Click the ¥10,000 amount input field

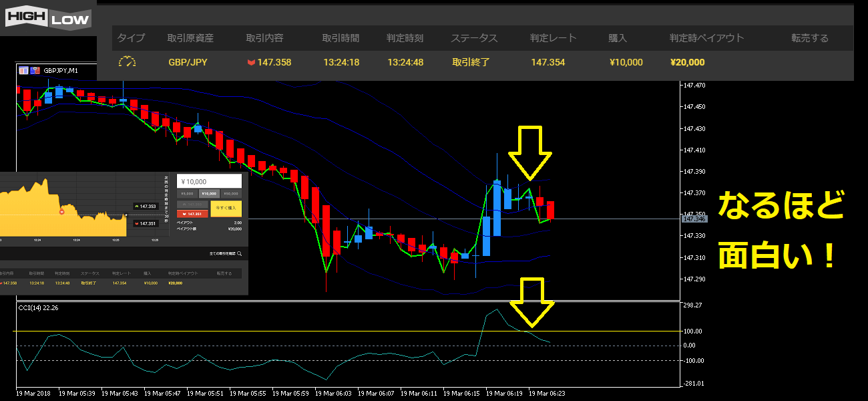pyautogui.click(x=209, y=181)
